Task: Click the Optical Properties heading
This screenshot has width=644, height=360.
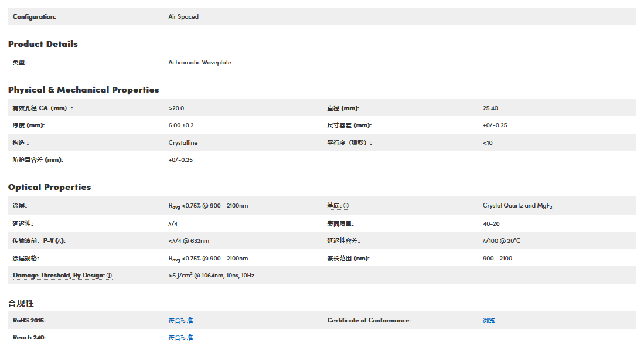Action: tap(49, 187)
